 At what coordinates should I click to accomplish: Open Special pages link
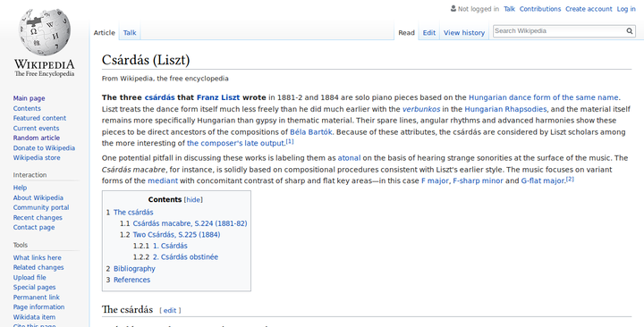(35, 287)
